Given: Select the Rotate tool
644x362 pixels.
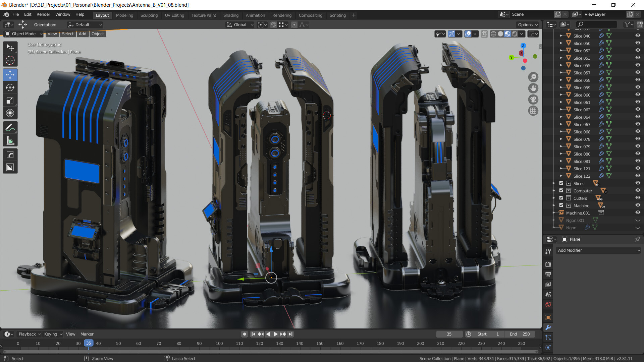Looking at the screenshot, I should tap(10, 87).
